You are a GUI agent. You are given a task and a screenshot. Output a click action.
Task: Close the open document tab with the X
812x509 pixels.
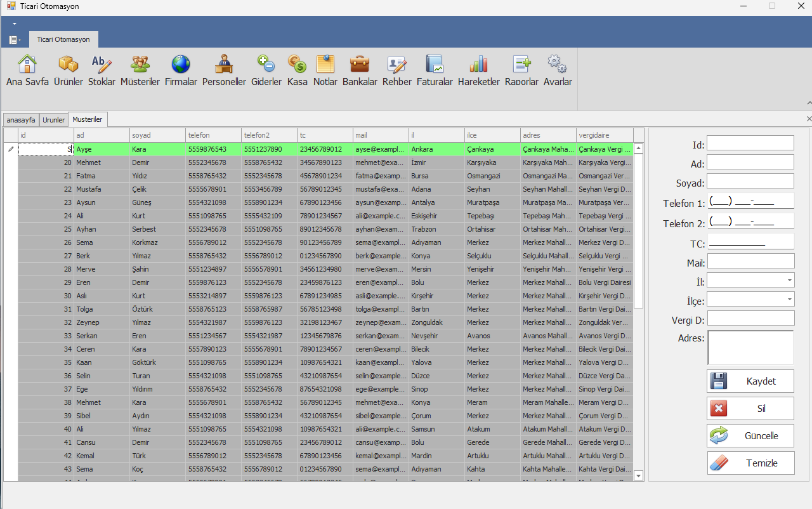coord(808,119)
